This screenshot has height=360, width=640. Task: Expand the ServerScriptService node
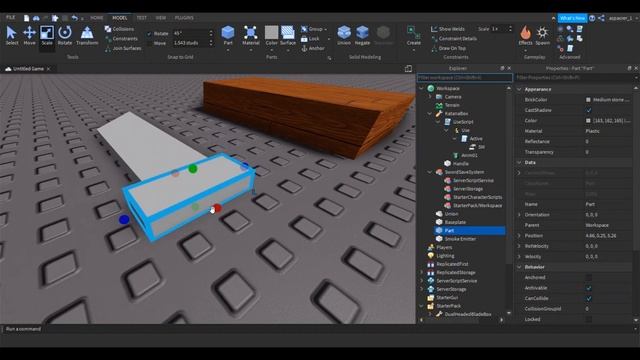421,281
